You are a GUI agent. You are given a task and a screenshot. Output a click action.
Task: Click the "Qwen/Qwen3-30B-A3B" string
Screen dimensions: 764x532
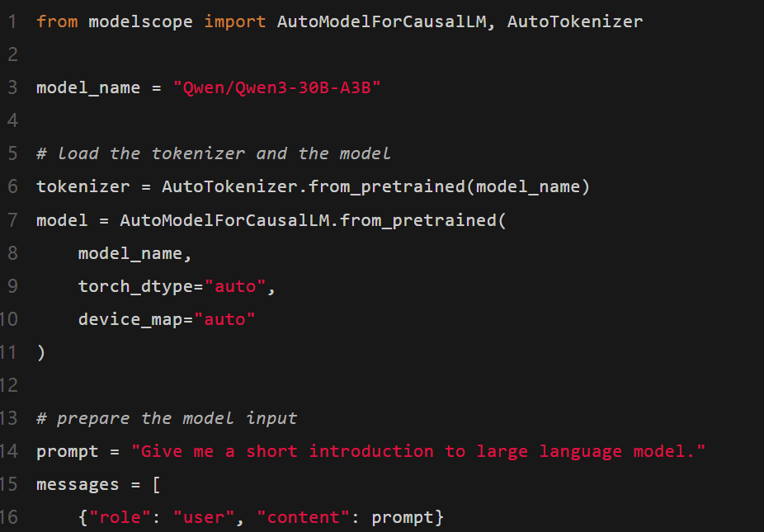[x=276, y=87]
